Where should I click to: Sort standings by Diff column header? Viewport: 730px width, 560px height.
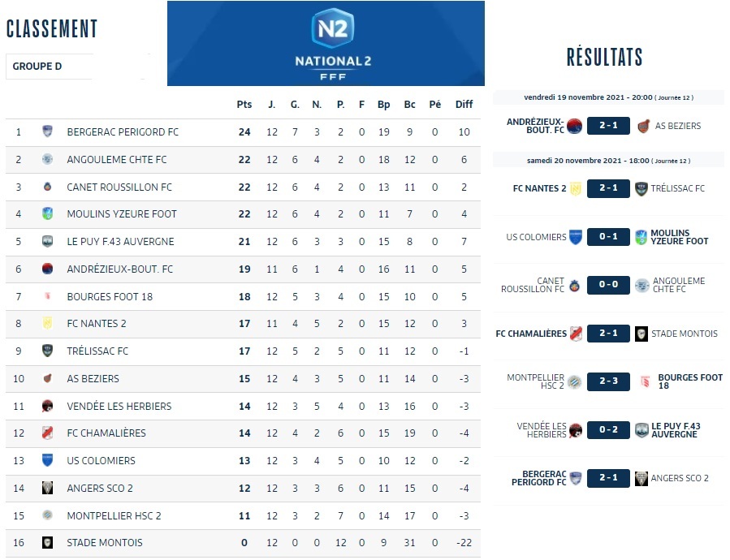coord(464,105)
